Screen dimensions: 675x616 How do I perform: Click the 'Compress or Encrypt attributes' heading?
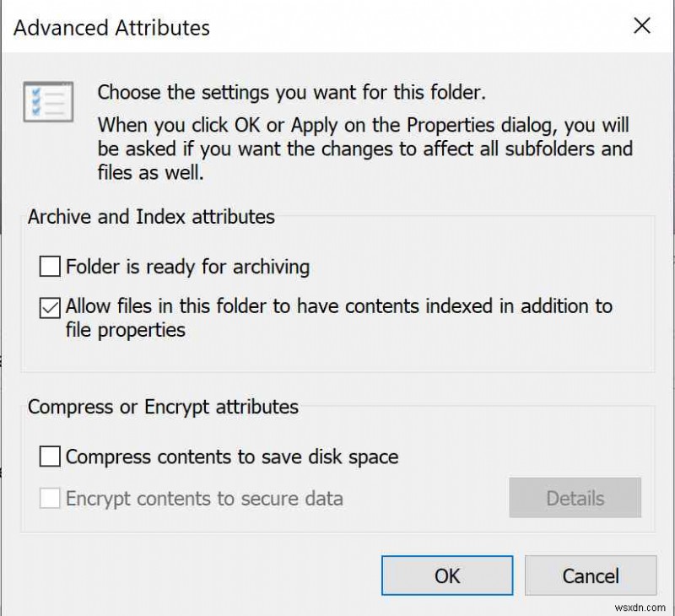(x=164, y=407)
